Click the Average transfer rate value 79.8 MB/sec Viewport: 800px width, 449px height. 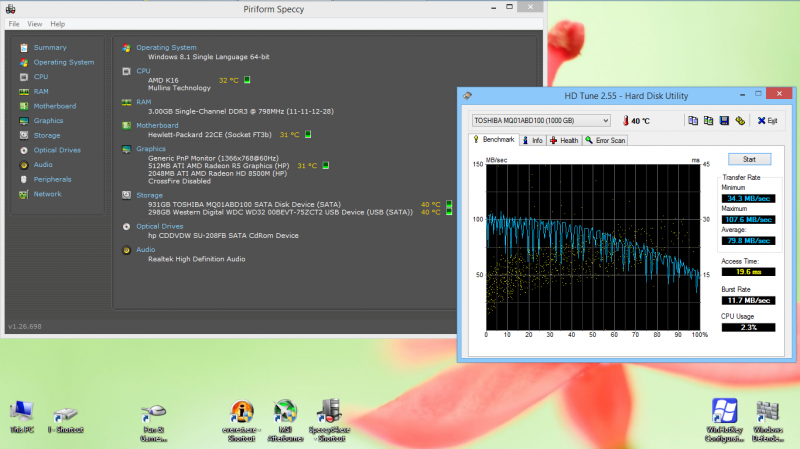[748, 241]
